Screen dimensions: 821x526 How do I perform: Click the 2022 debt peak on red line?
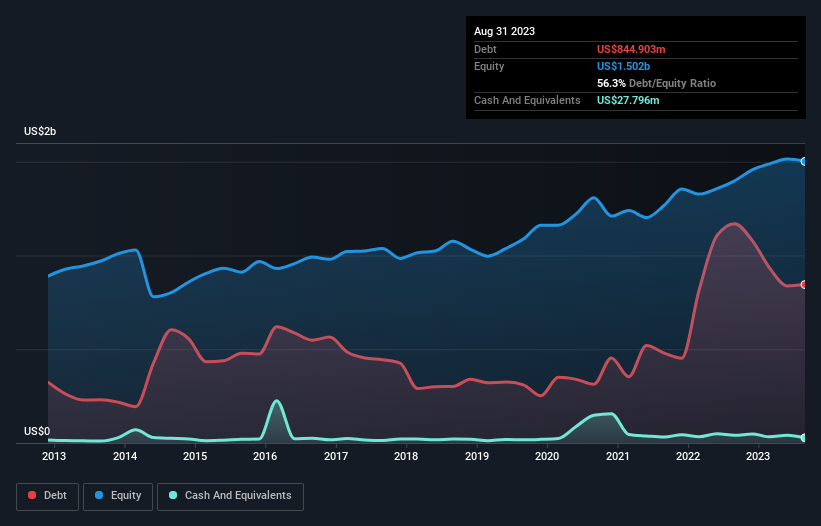coord(735,224)
